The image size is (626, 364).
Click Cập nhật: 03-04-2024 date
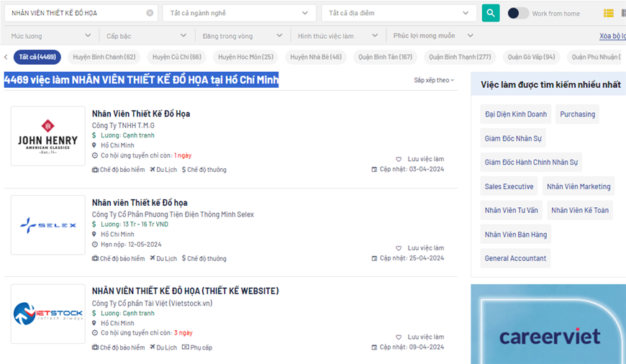[x=412, y=169]
